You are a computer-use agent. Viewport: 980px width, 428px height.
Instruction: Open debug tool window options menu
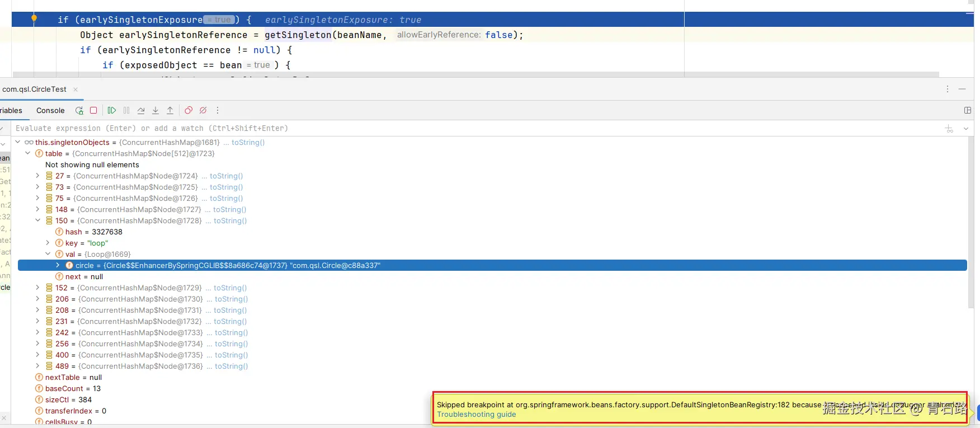click(947, 89)
